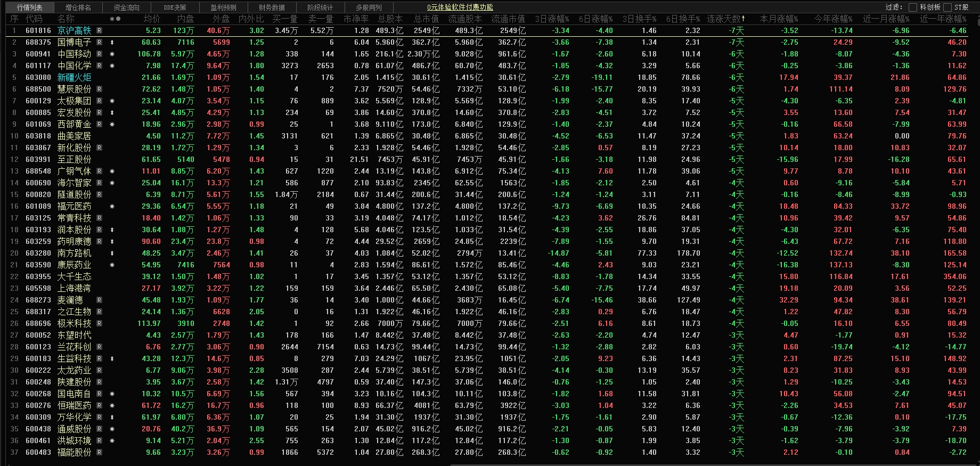The height and width of the screenshot is (466, 980).
Task: Click 354.06 value in 大千生态 row
Action: tap(955, 277)
